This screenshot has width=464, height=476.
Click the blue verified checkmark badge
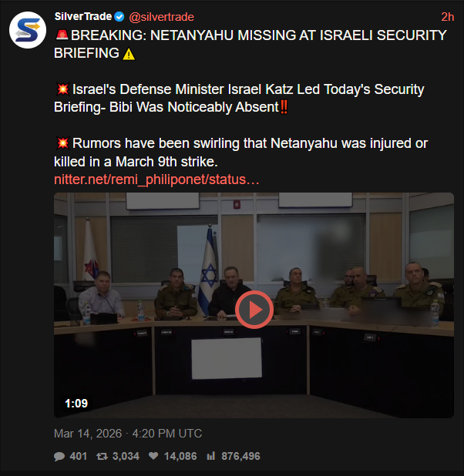(119, 17)
